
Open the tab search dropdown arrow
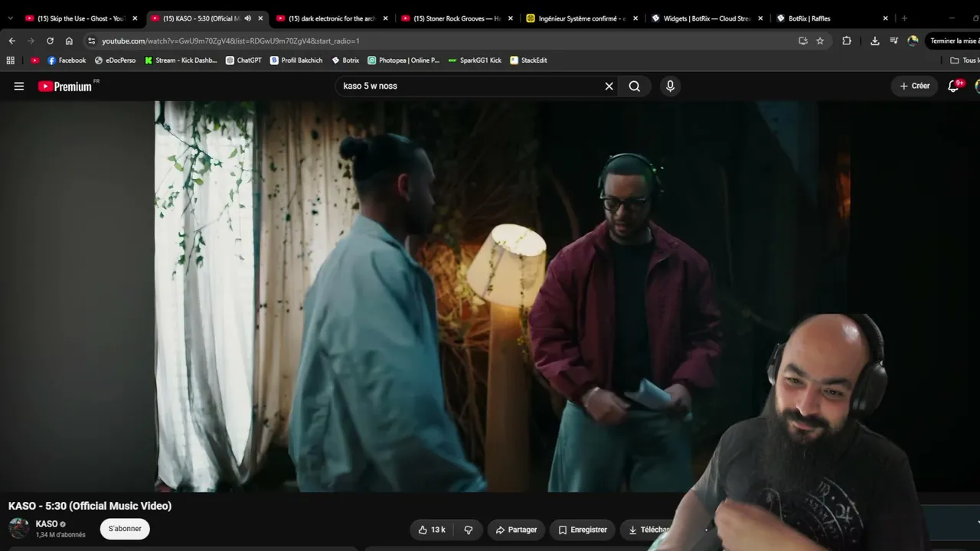click(10, 18)
